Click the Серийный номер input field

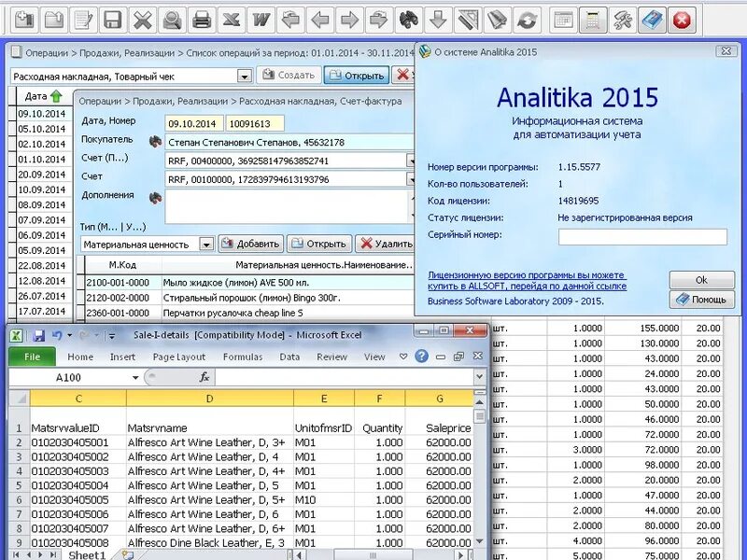(642, 237)
